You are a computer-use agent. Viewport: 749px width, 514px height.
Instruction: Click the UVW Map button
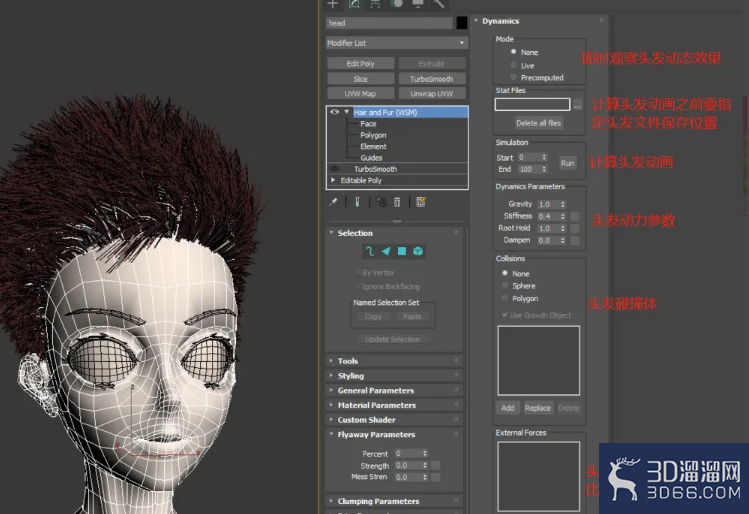(361, 94)
